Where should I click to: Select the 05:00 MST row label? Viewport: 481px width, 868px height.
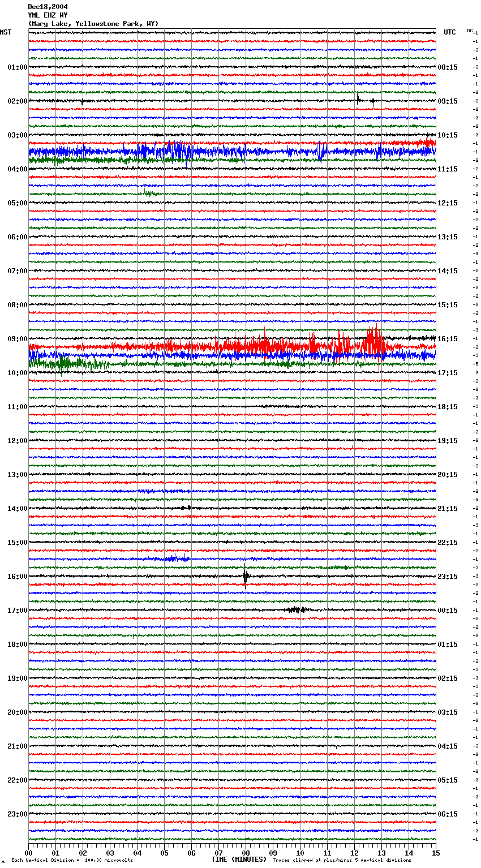pyautogui.click(x=17, y=203)
